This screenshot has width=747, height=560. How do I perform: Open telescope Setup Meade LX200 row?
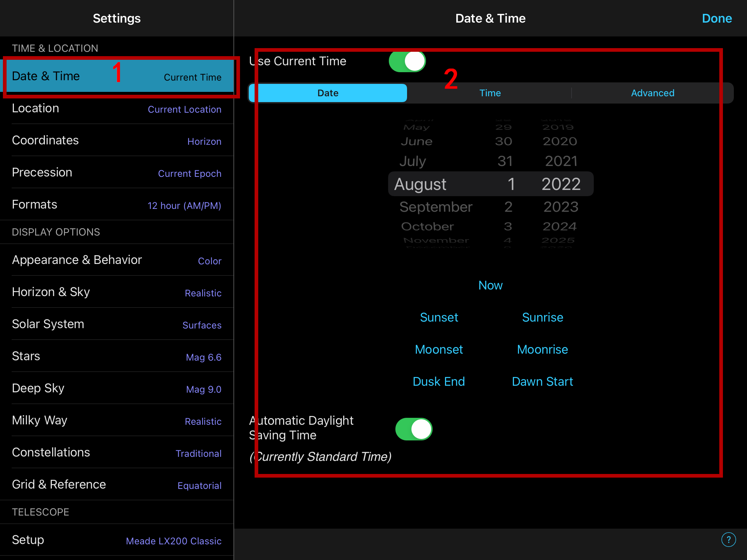(x=117, y=540)
